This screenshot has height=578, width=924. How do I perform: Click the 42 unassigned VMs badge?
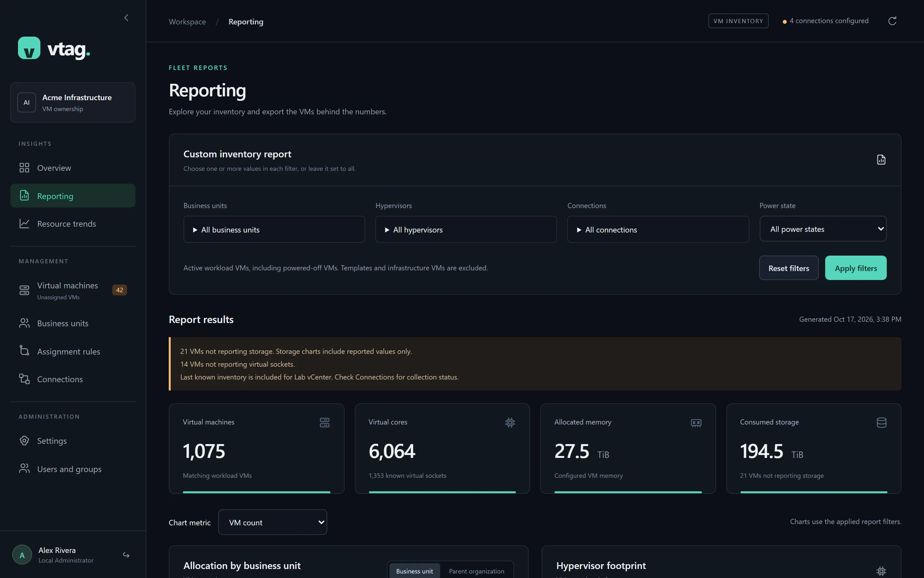(119, 290)
